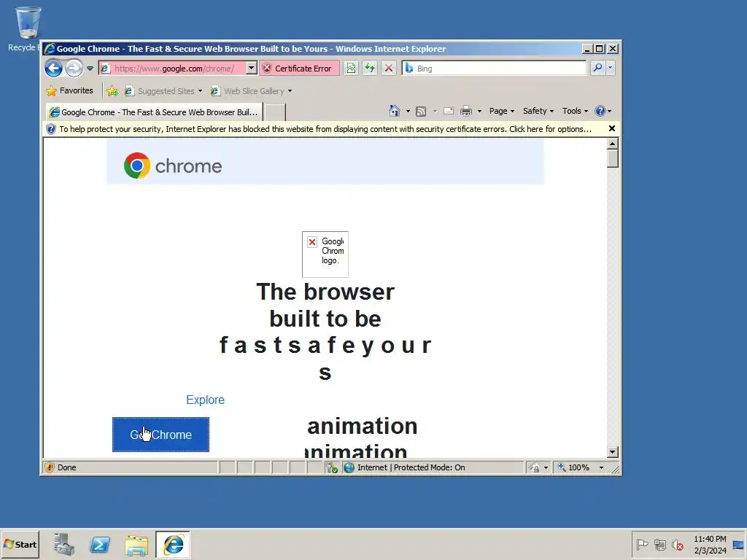Click the Chrome logo in page header

(172, 166)
